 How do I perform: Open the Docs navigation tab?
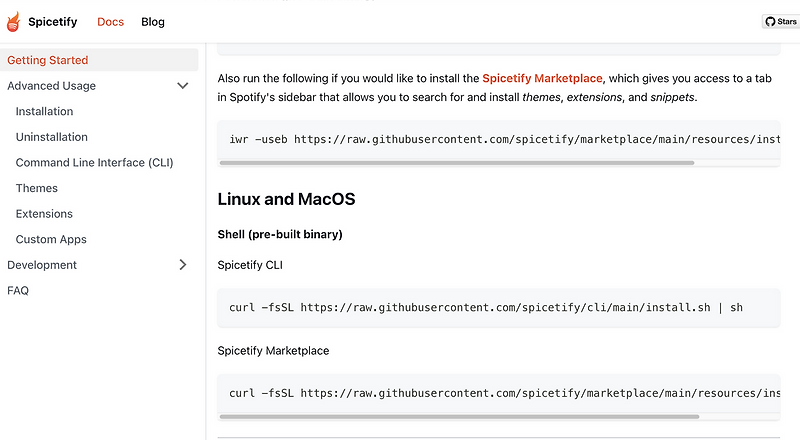coord(111,21)
